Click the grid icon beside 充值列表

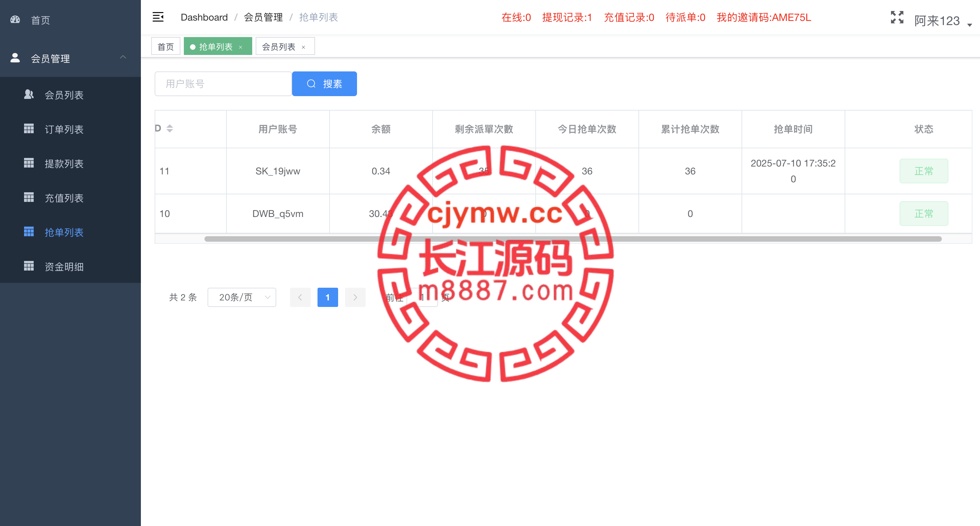(29, 197)
